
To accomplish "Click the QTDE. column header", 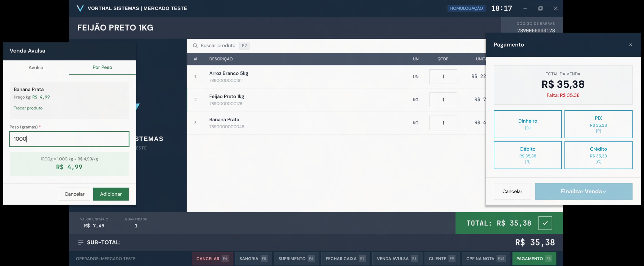I will pyautogui.click(x=443, y=59).
